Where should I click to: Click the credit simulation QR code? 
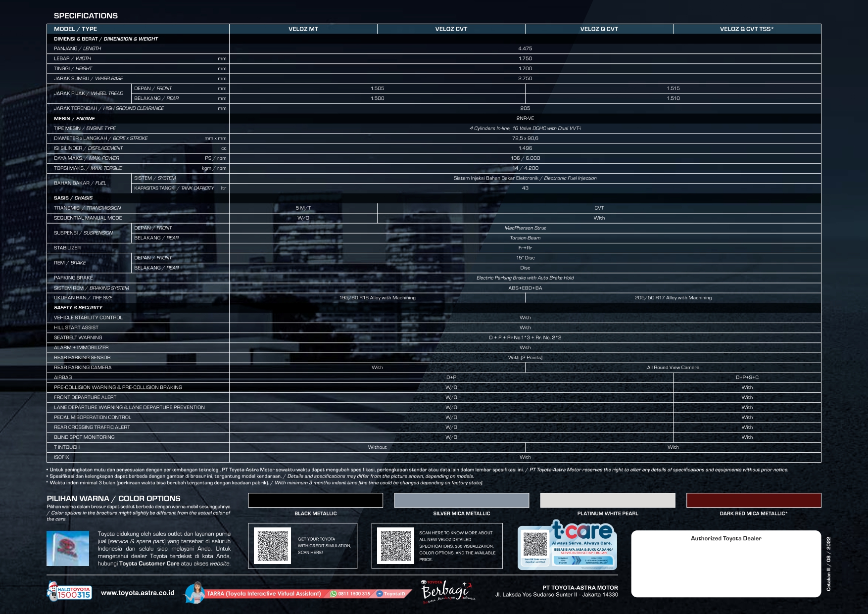(273, 546)
